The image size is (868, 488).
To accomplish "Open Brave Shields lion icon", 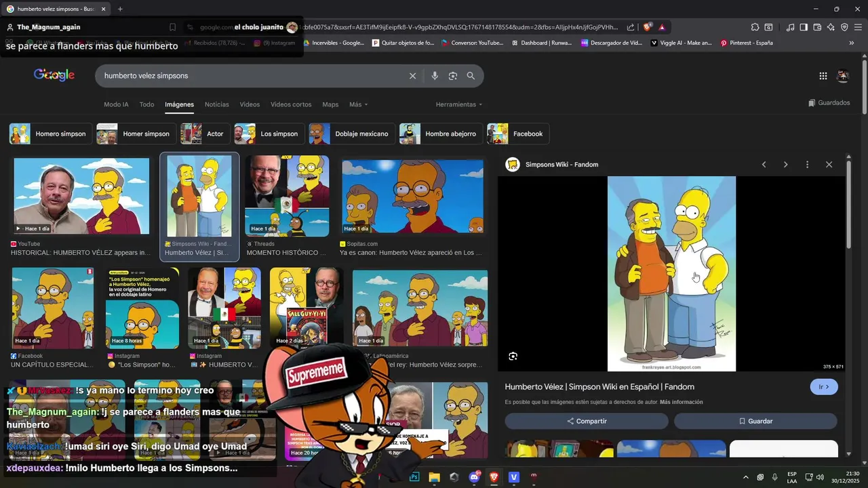I will point(648,27).
